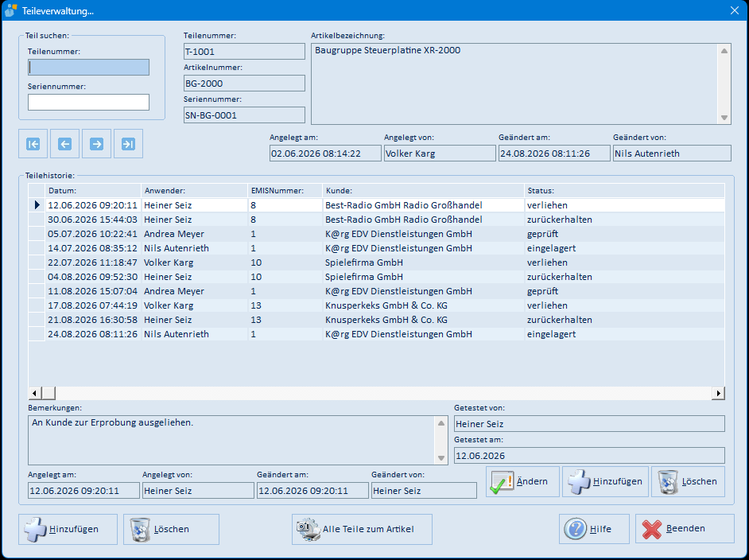The width and height of the screenshot is (749, 560).
Task: Select history row 12.06.2026 09:20:11
Action: pos(376,205)
